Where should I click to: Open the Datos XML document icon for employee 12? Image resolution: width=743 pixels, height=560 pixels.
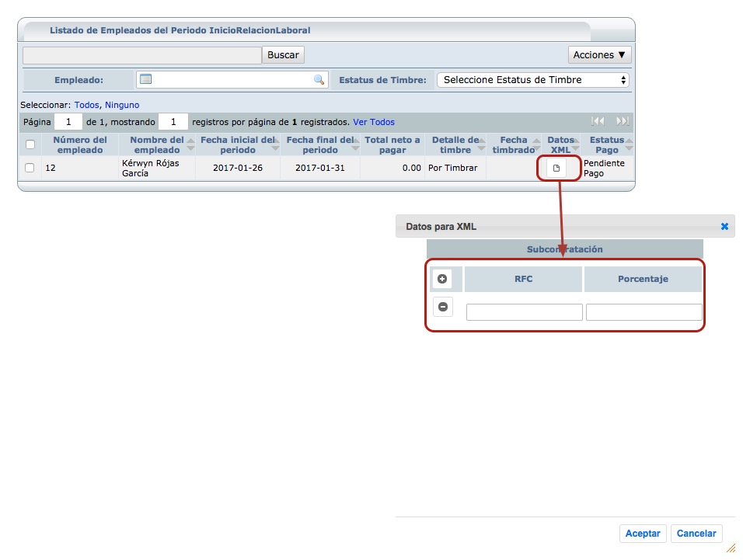pyautogui.click(x=556, y=168)
